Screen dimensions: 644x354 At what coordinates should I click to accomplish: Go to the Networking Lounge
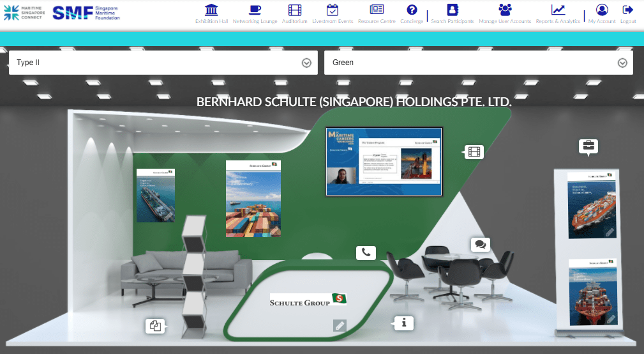point(255,14)
